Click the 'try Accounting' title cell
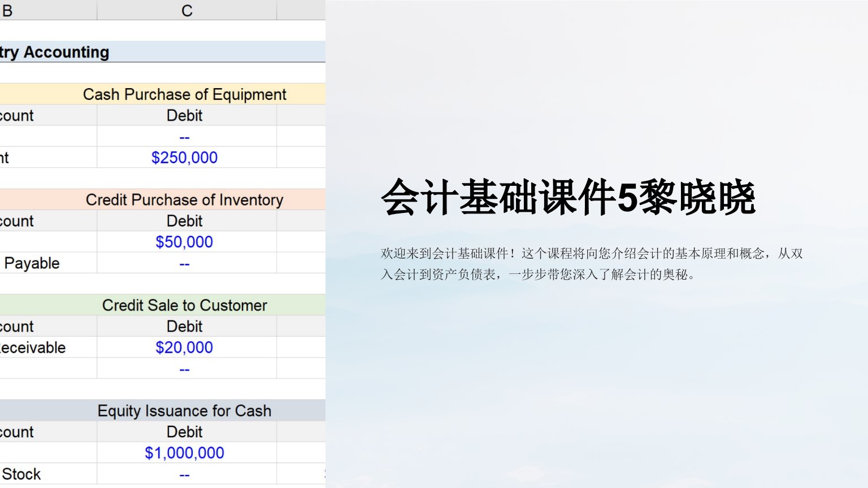This screenshot has height=488, width=868. click(x=163, y=52)
